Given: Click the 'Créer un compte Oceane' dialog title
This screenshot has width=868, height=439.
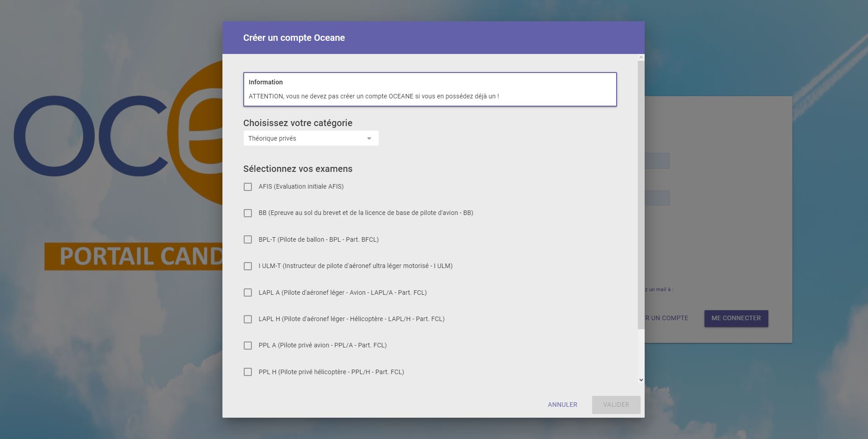Looking at the screenshot, I should 294,38.
